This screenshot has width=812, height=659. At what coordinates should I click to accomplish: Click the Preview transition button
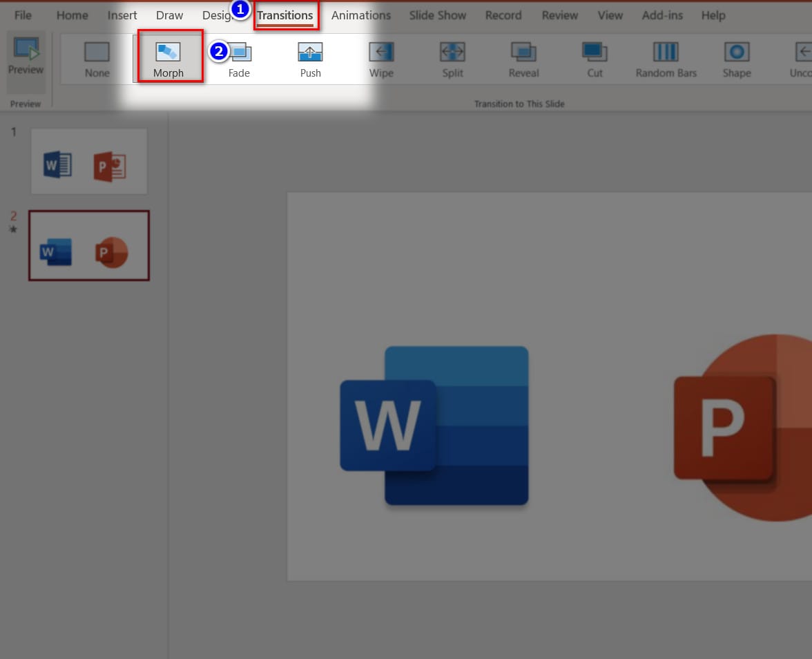[x=26, y=56]
